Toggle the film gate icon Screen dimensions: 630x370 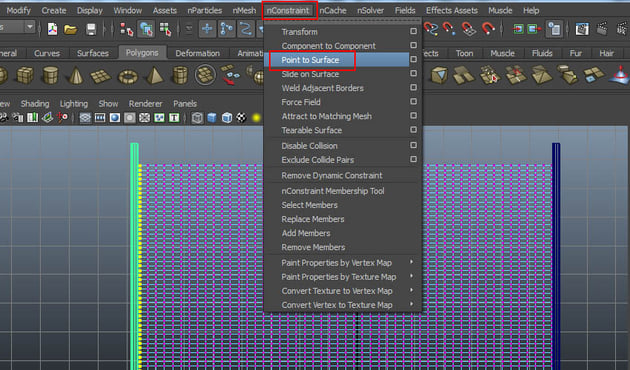pyautogui.click(x=100, y=117)
